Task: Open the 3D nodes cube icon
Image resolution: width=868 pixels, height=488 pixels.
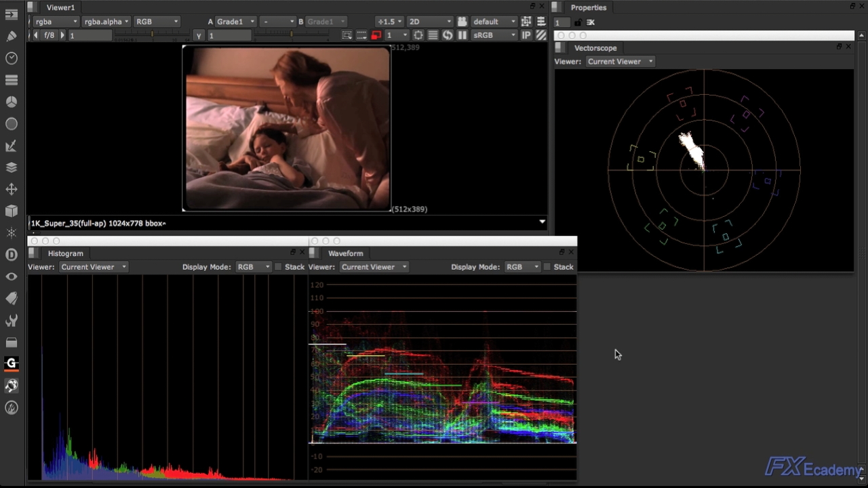Action: 12,211
